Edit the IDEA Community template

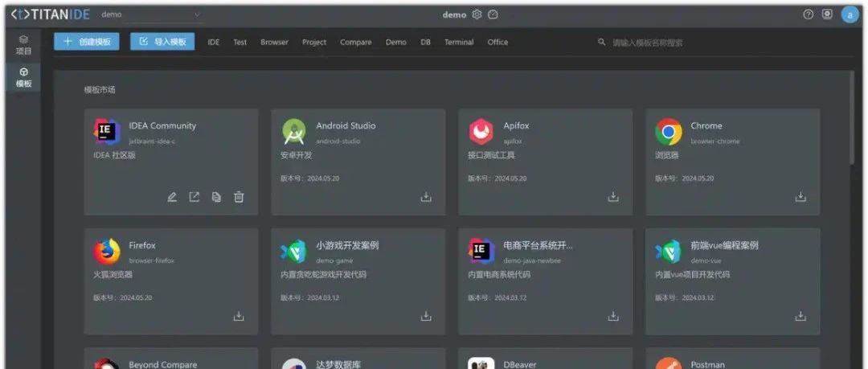tap(172, 197)
